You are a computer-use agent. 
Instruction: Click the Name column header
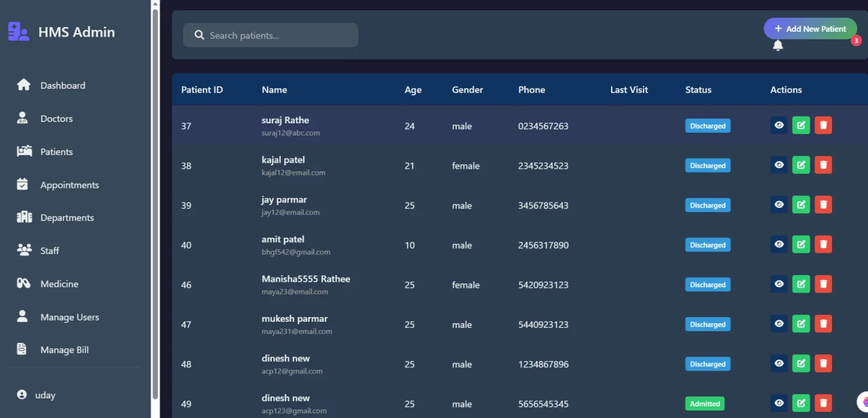274,89
